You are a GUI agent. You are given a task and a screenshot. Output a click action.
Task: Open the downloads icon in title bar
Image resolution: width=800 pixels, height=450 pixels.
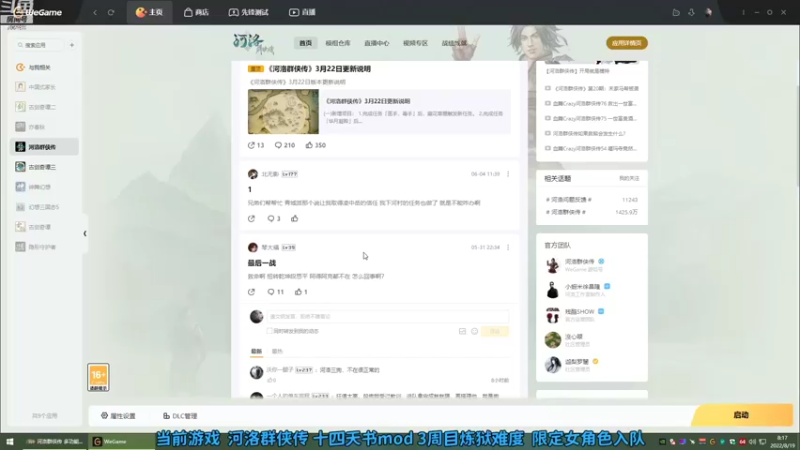click(x=691, y=12)
